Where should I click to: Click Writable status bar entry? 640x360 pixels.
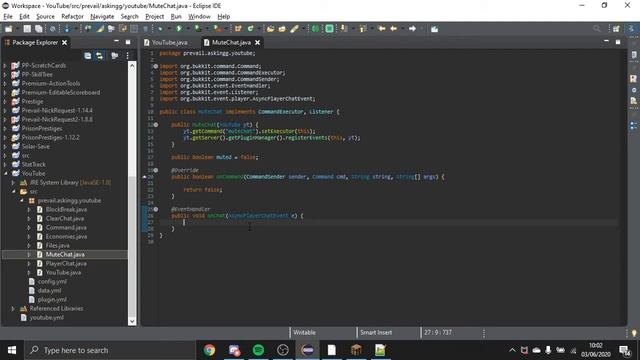coord(304,332)
